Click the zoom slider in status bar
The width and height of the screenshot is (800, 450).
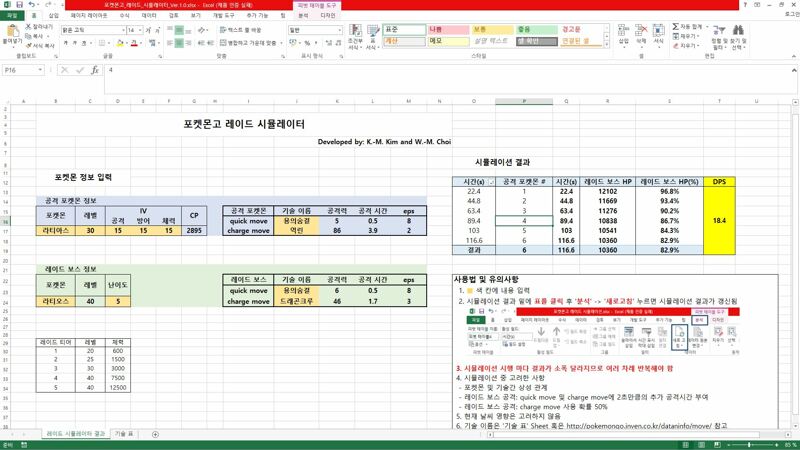click(749, 445)
